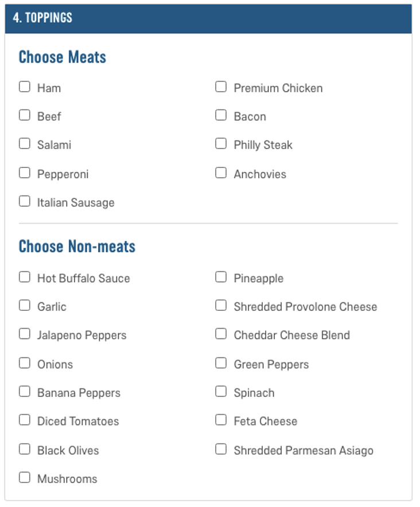Select the Onions checkbox
The height and width of the screenshot is (507, 420).
(x=25, y=364)
